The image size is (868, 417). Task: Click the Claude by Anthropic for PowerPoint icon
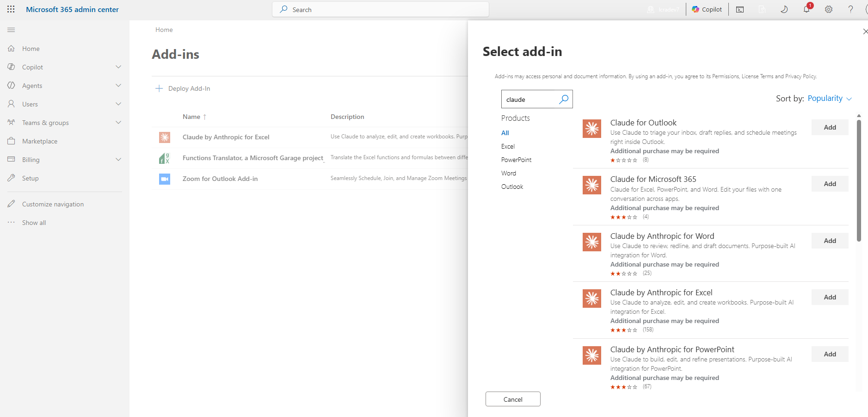(x=592, y=355)
